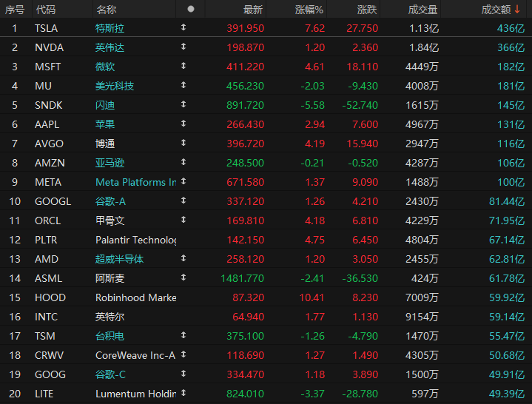Click the up-down arrow icon in AAPL row

coord(183,124)
